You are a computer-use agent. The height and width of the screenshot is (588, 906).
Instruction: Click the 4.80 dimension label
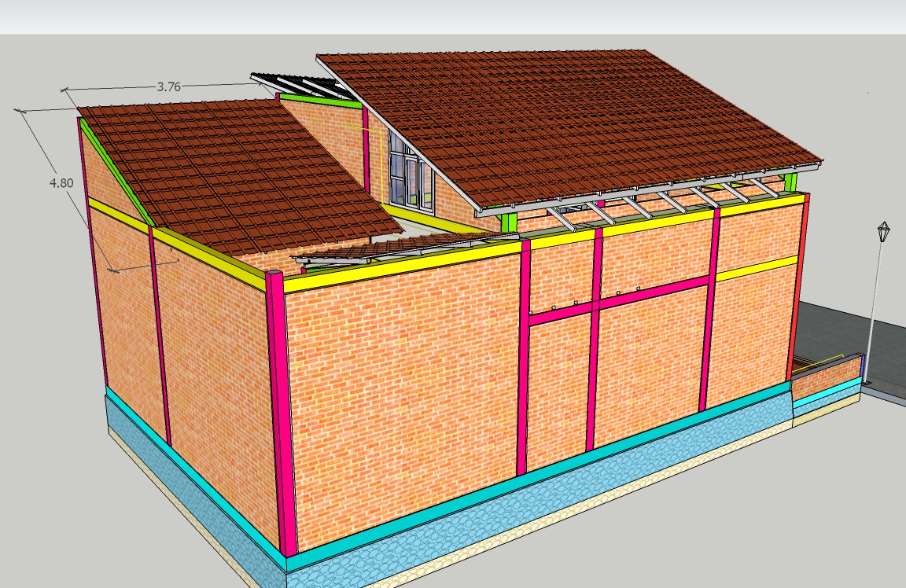61,183
